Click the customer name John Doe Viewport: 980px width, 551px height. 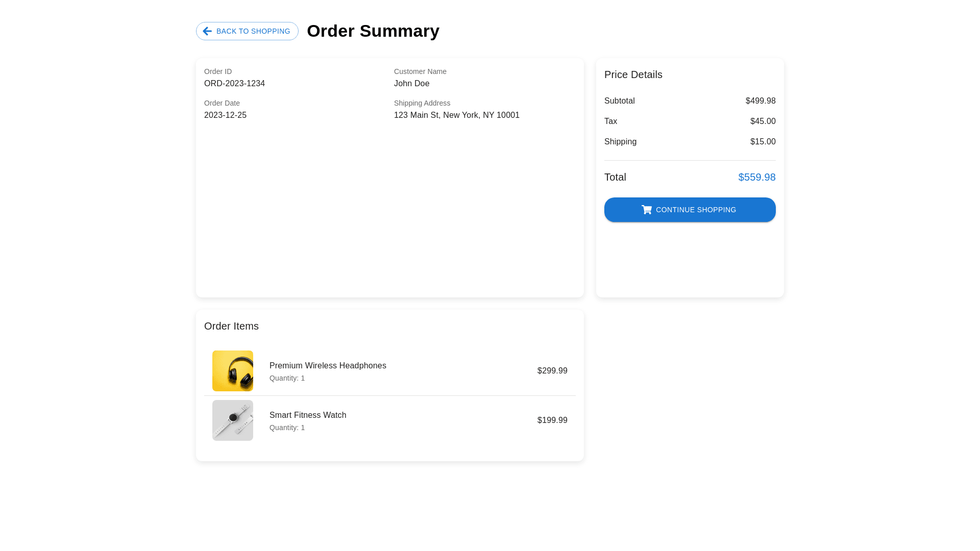[411, 84]
